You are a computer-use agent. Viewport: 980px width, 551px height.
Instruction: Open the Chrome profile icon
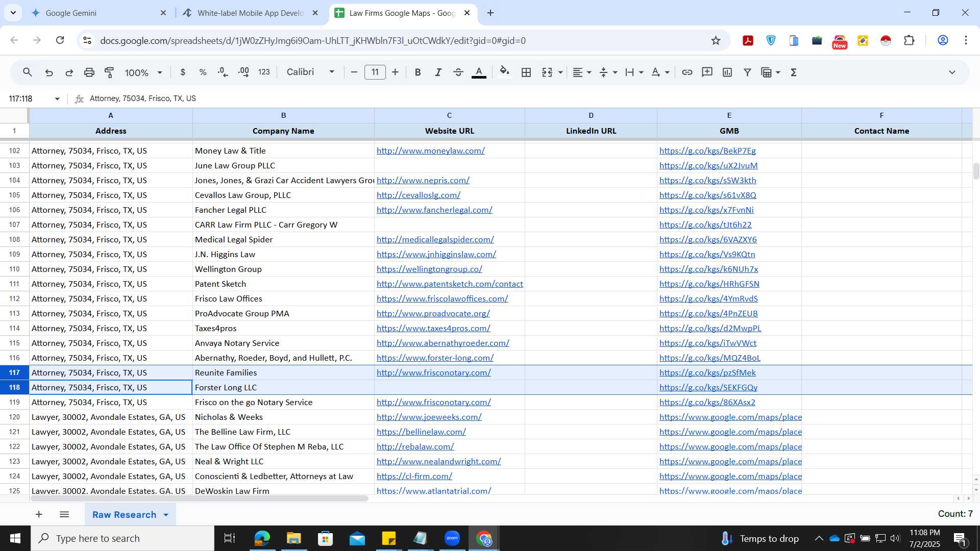click(x=943, y=40)
